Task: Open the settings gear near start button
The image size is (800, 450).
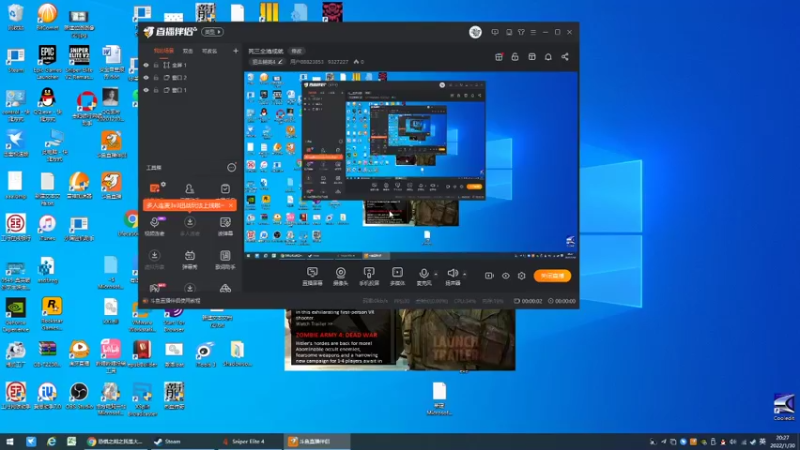Action: [x=521, y=276]
